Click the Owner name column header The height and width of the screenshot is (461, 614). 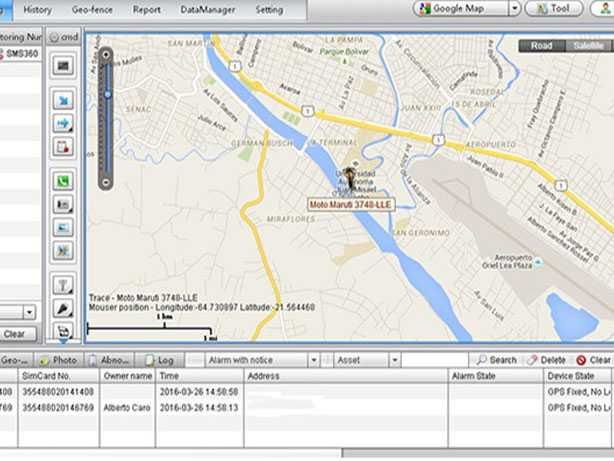[128, 376]
